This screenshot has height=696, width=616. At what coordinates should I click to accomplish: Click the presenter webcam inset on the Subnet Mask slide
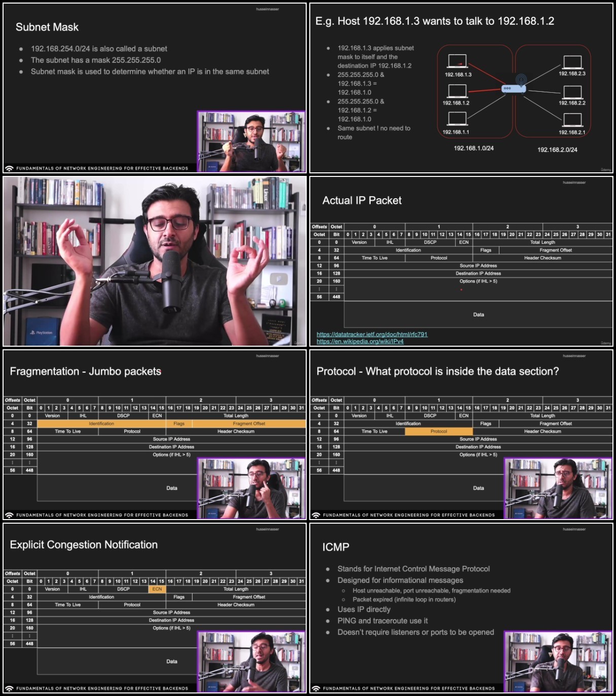[251, 142]
